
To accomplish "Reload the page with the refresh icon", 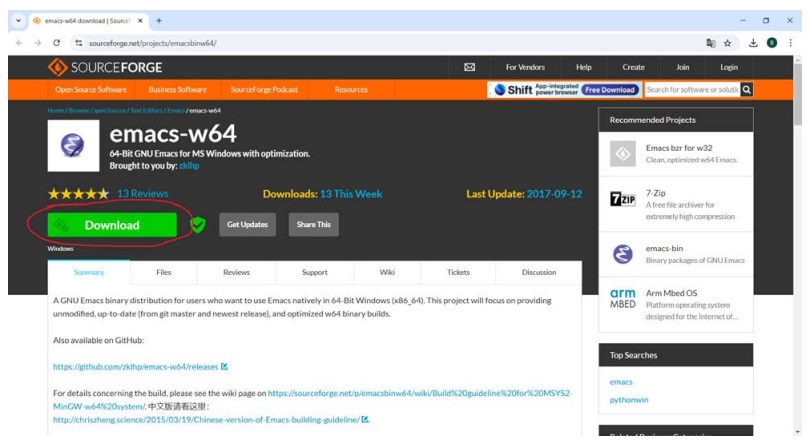I will [56, 43].
